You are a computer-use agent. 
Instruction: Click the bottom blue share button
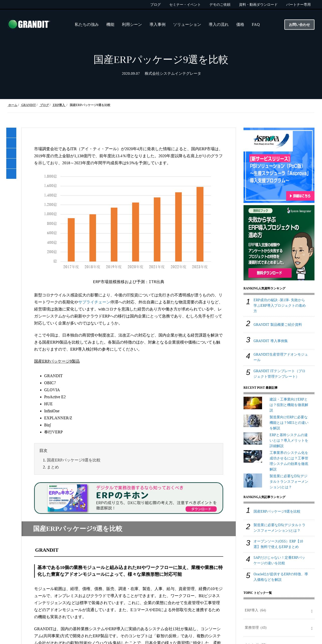11,174
